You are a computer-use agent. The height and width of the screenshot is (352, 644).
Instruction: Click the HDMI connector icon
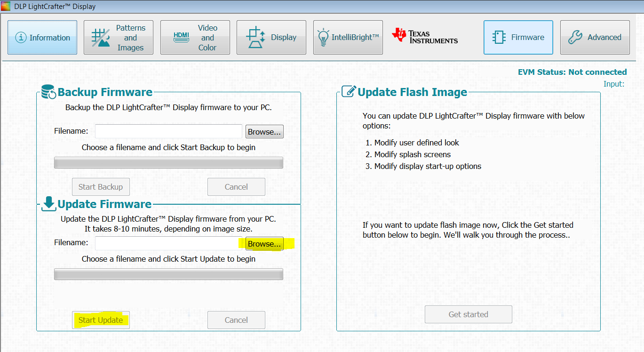tap(181, 37)
